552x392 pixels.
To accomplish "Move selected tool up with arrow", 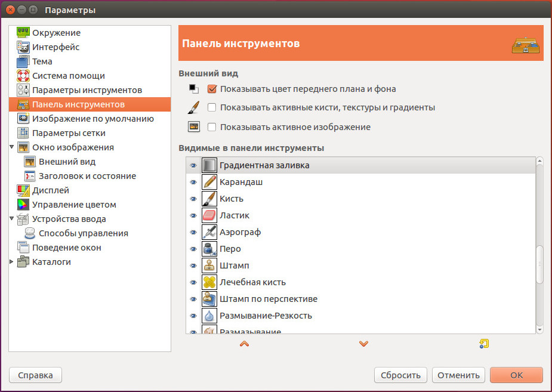I will pyautogui.click(x=244, y=344).
